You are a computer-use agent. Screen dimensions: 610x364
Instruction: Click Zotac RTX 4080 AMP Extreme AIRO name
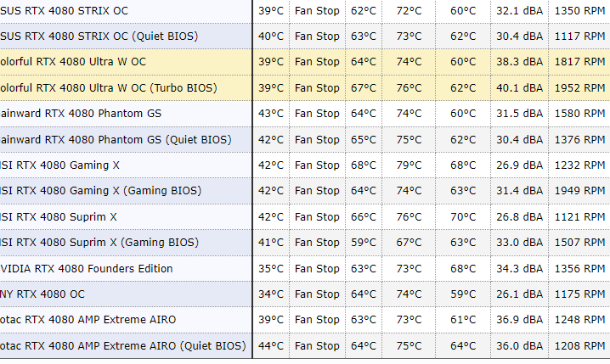[88, 320]
